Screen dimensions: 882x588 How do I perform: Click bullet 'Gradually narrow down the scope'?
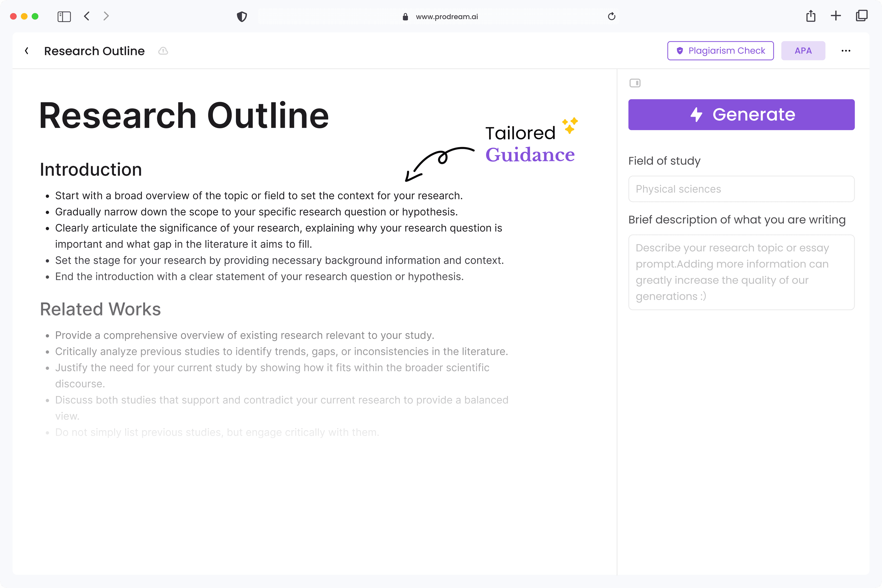(x=256, y=212)
